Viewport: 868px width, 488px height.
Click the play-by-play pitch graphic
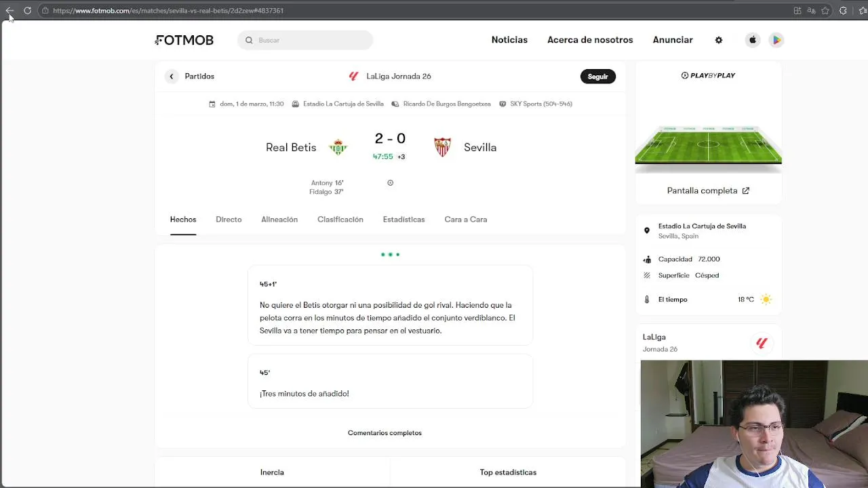click(x=708, y=144)
